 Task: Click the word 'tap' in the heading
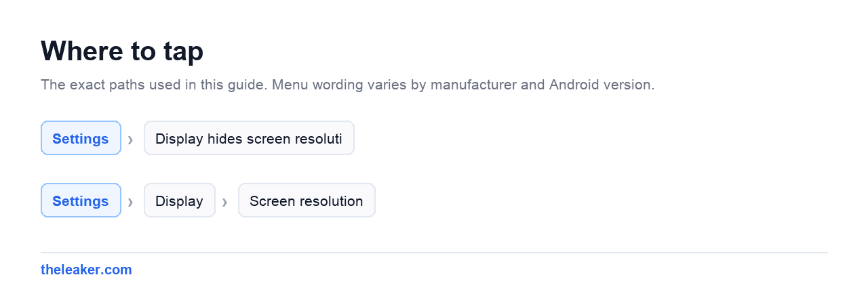pyautogui.click(x=184, y=53)
